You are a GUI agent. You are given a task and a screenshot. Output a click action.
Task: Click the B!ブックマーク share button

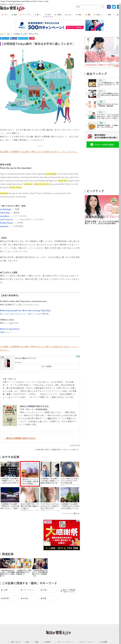[23, 38]
